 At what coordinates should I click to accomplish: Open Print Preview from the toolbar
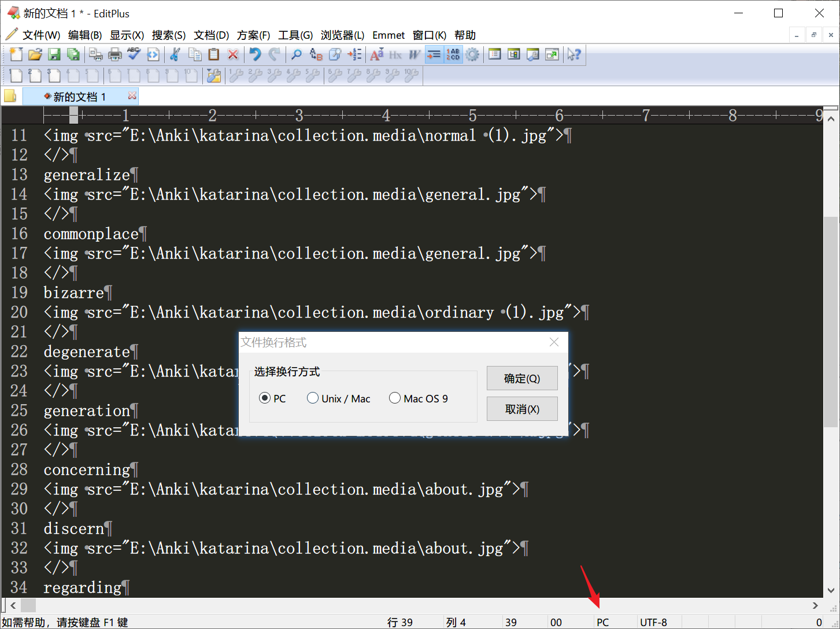96,54
